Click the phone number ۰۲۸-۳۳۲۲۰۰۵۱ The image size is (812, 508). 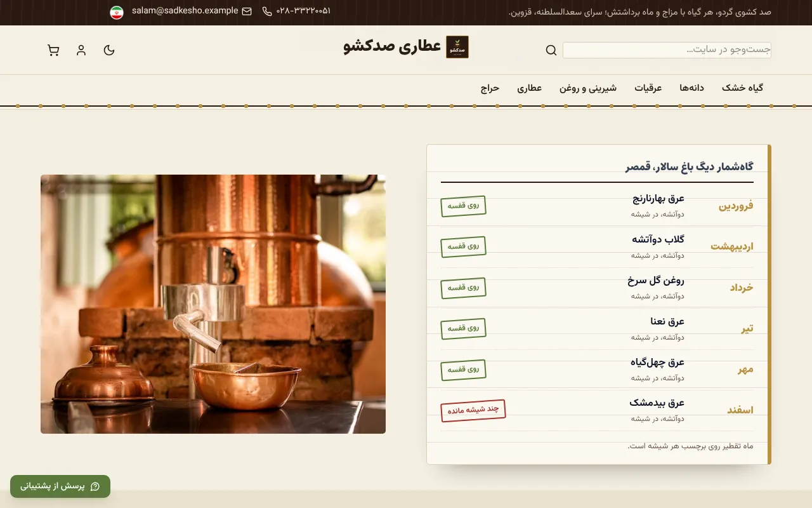coord(303,11)
